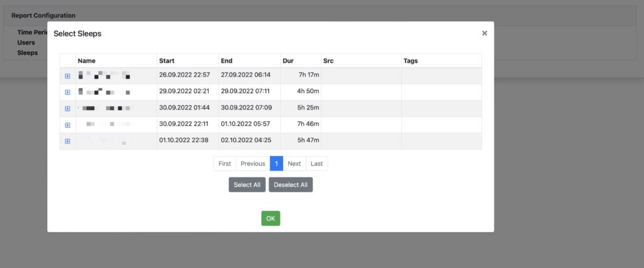
Task: Go to Last page of sleeps
Action: tap(317, 164)
